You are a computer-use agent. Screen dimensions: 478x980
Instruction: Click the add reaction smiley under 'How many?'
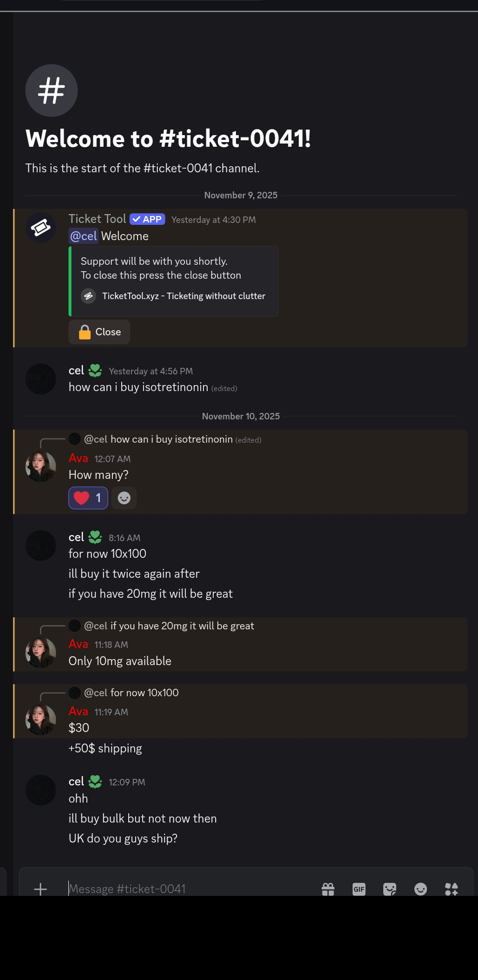[x=124, y=498]
